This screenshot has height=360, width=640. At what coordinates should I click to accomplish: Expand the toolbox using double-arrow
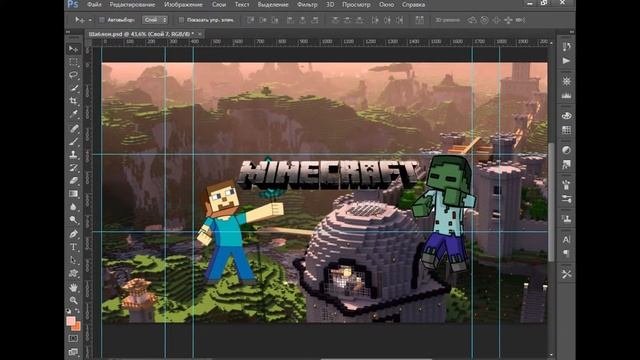(68, 32)
